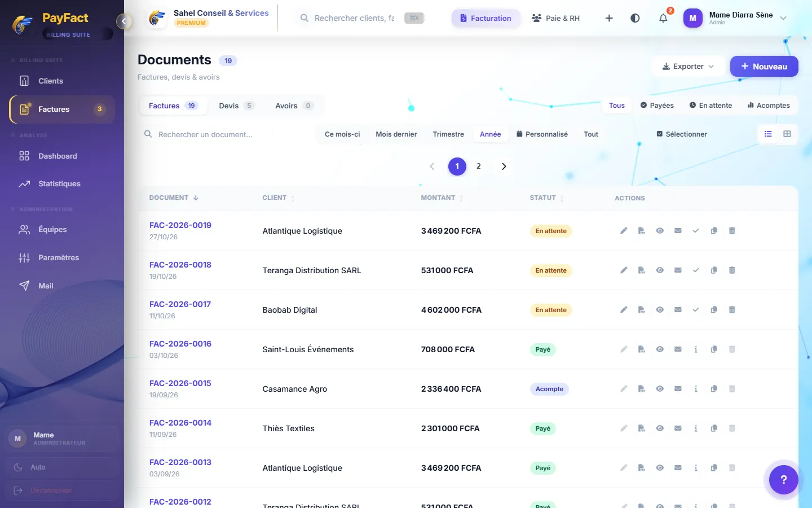Toggle Auto theme mode in sidebar

62,467
